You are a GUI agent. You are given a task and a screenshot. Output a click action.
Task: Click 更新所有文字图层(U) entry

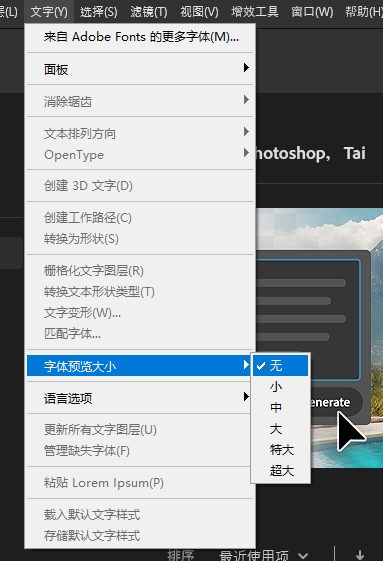(x=140, y=429)
